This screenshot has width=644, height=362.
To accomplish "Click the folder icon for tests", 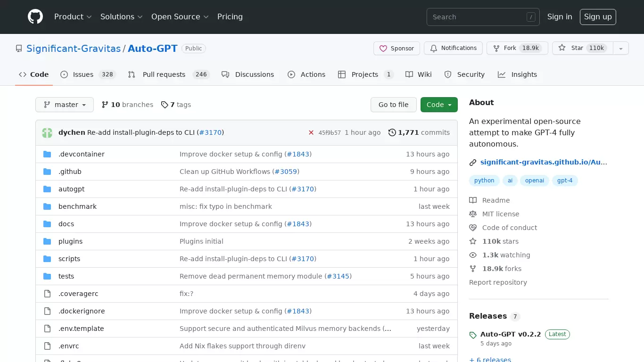I will click(47, 276).
